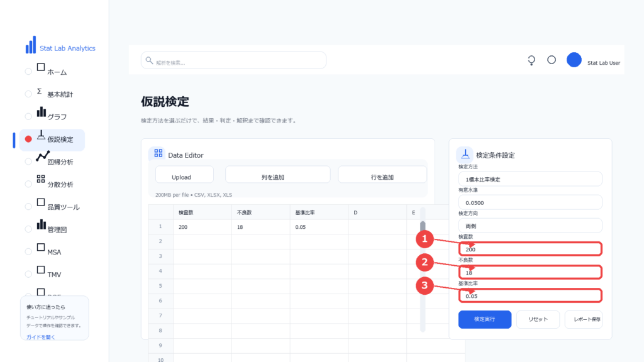Click the MSA square icon
Image resolution: width=644 pixels, height=362 pixels.
tap(41, 247)
